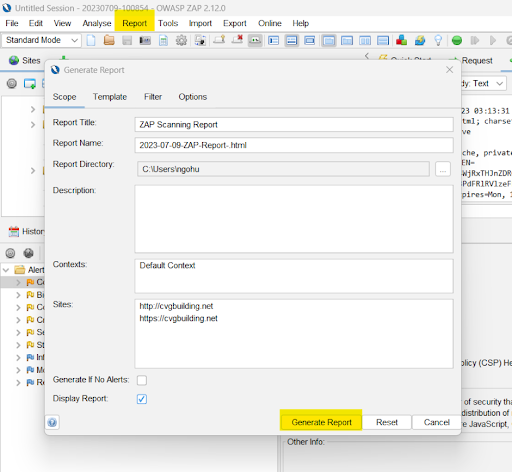
Task: Switch to the Template tab
Action: pos(110,97)
